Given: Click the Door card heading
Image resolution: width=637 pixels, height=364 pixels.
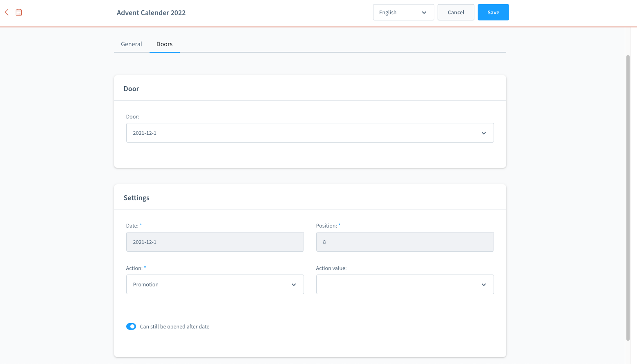Looking at the screenshot, I should (131, 89).
